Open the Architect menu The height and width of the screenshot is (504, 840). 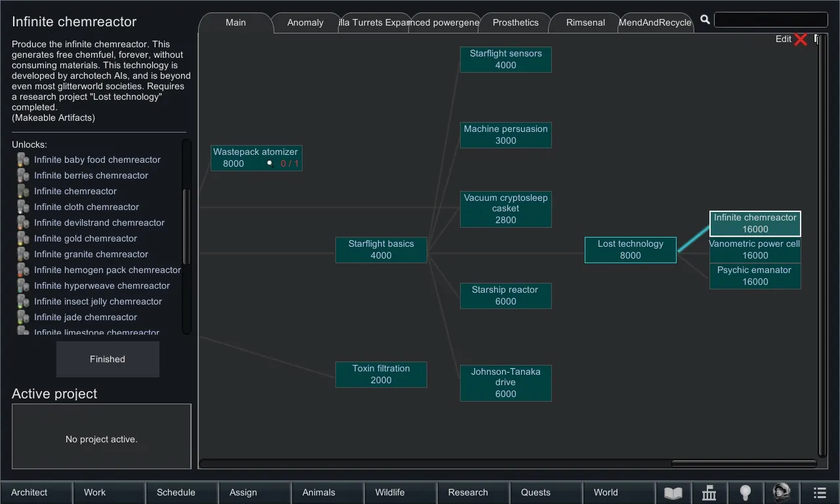coord(30,492)
